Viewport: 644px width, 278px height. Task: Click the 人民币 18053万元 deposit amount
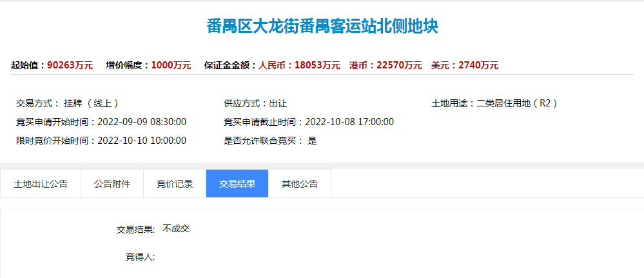299,65
